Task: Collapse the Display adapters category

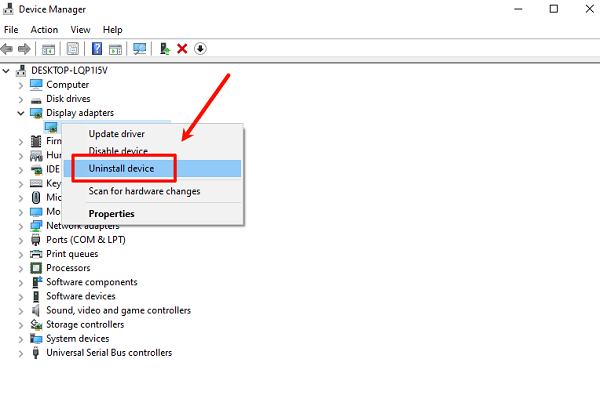Action: click(21, 113)
